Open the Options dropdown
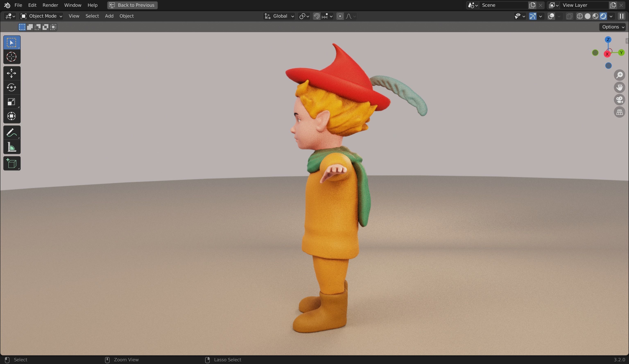 click(x=613, y=27)
